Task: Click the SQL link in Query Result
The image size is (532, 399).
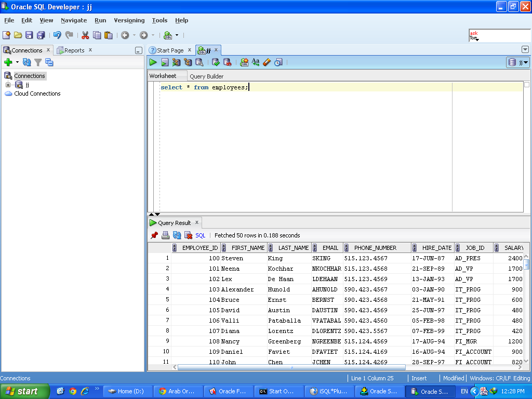Action: pos(200,235)
